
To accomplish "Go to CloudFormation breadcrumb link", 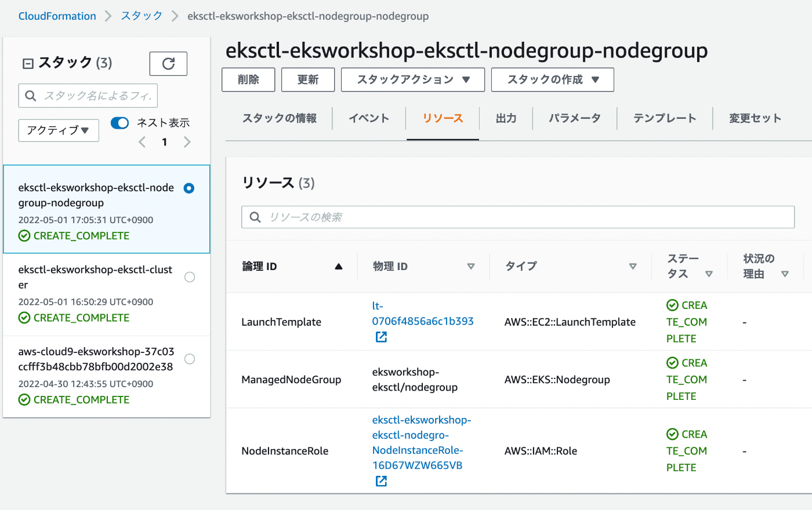I will tap(57, 16).
